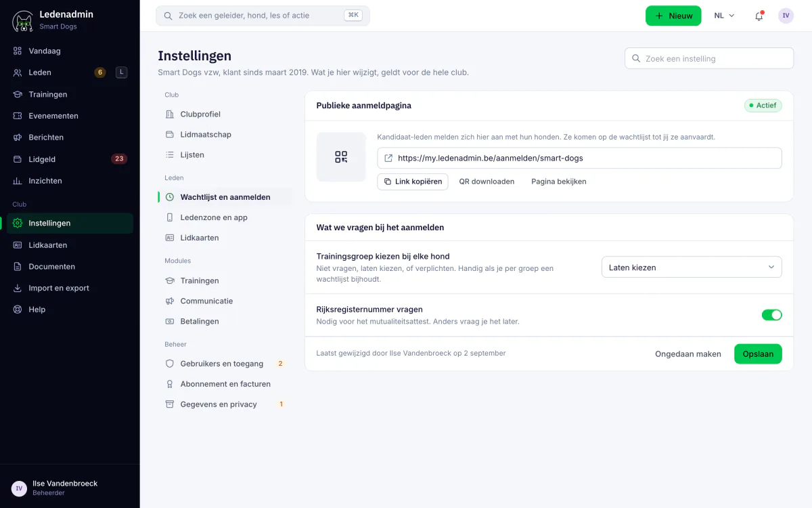Open Lidmaatschap settings
This screenshot has width=812, height=508.
coord(225,135)
